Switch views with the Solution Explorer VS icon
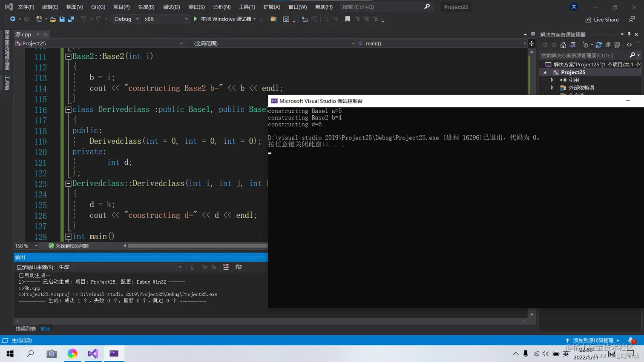644x362 pixels. coord(572,45)
